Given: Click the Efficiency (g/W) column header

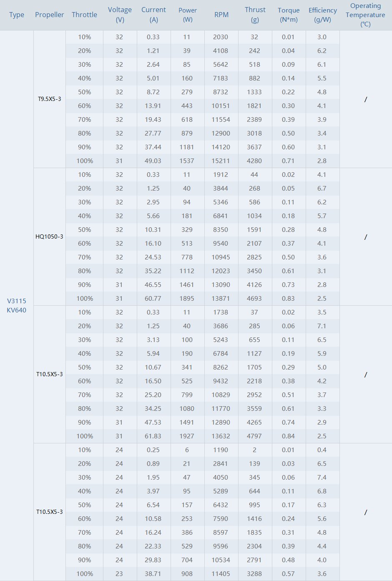Looking at the screenshot, I should pos(323,15).
